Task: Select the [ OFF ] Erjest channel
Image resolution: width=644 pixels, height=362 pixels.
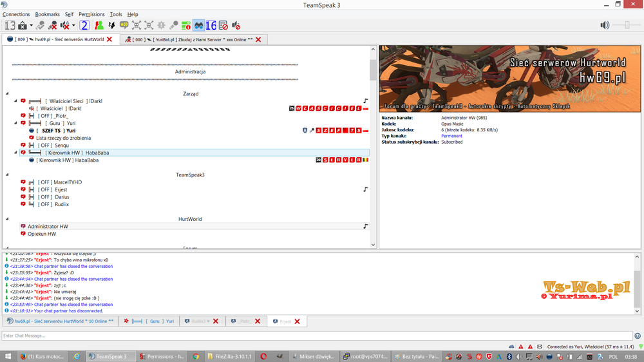Action: click(194, 189)
